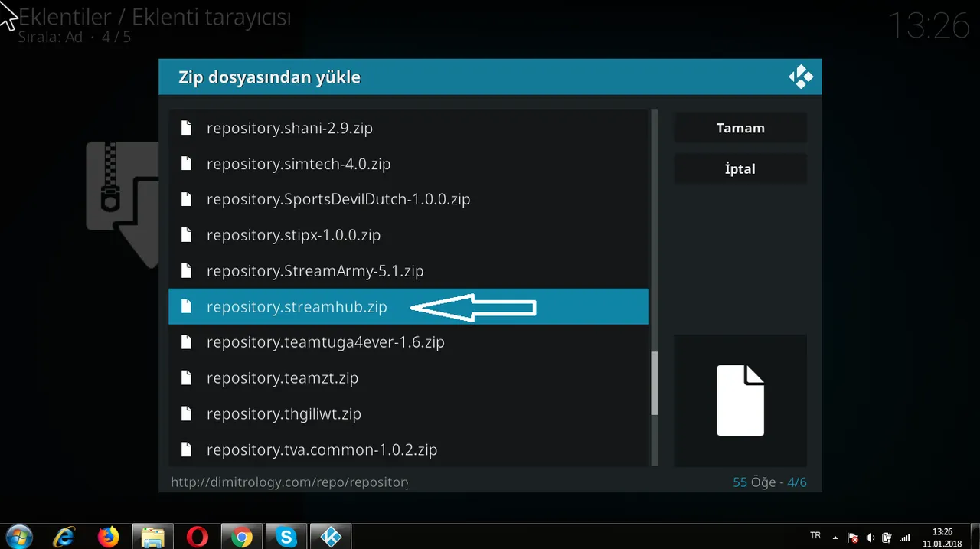This screenshot has height=549, width=980.
Task: Click the Tamam button
Action: coord(740,128)
